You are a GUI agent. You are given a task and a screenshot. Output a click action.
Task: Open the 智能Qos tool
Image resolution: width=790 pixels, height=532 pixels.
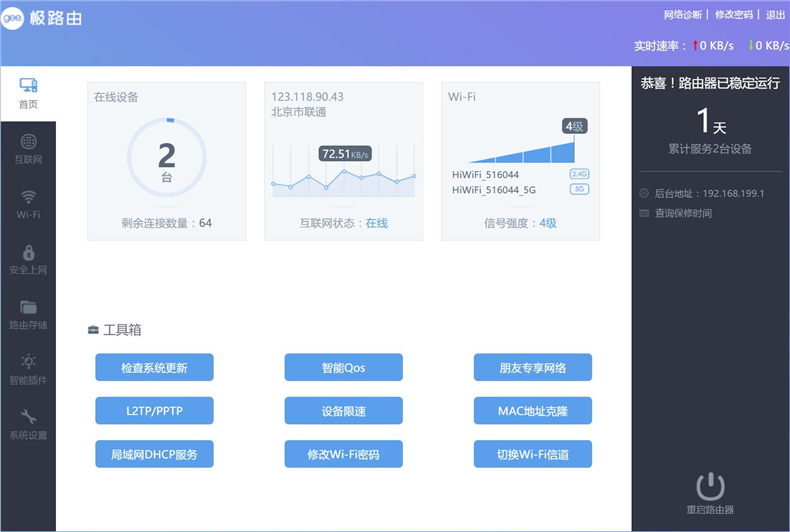[344, 367]
